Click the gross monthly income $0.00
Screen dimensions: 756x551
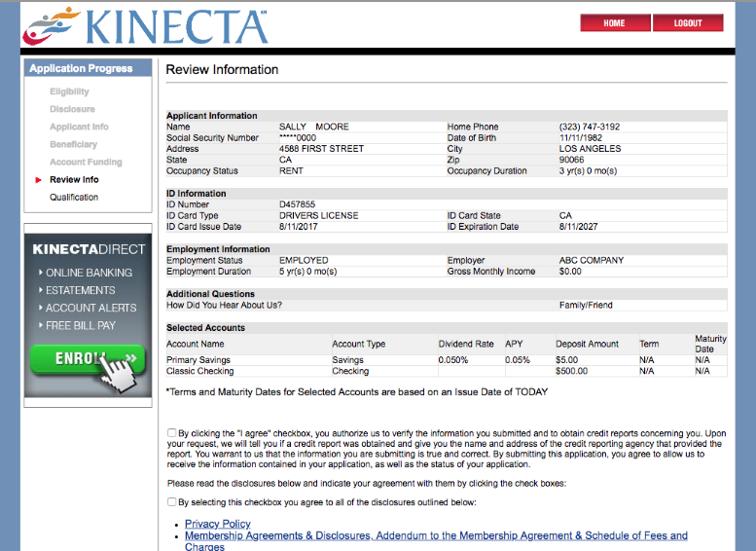coord(570,272)
